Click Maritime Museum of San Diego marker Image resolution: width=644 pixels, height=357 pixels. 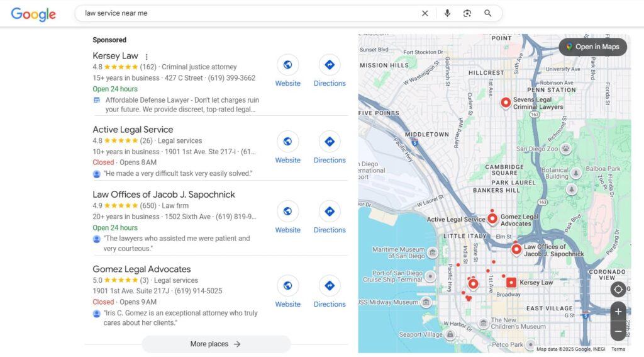click(432, 252)
